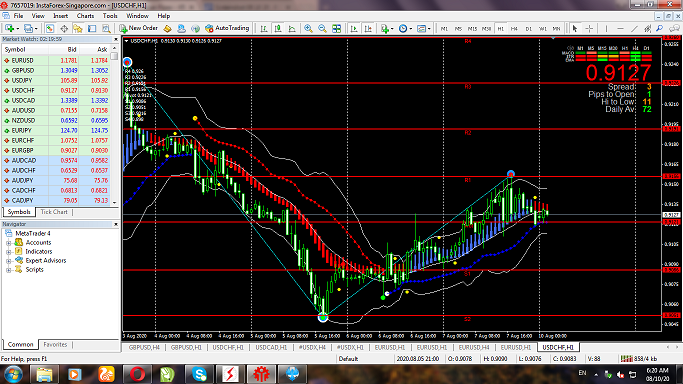
Task: Open the Periods clock dropdown
Action: point(405,28)
